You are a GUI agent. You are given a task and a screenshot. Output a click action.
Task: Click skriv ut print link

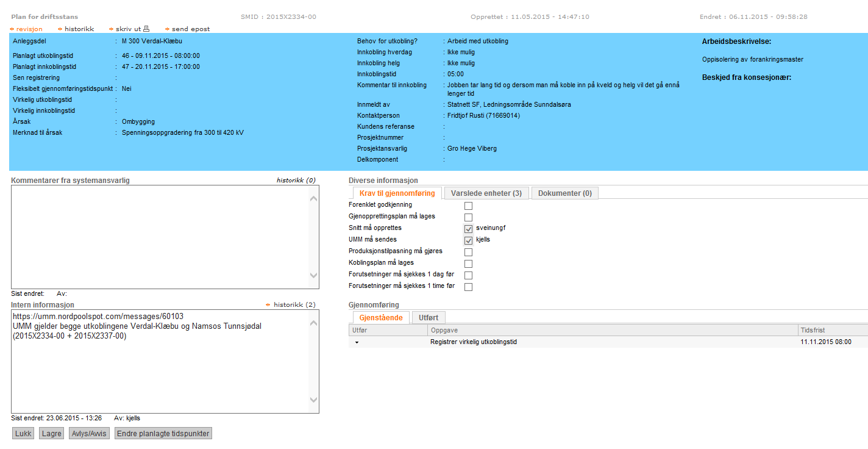tap(128, 29)
